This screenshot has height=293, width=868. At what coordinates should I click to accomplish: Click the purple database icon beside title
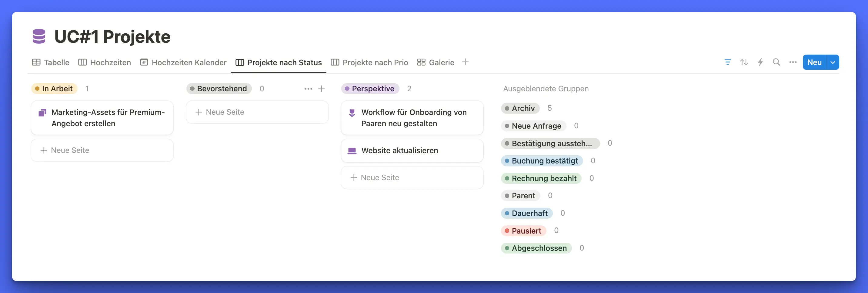pos(39,36)
